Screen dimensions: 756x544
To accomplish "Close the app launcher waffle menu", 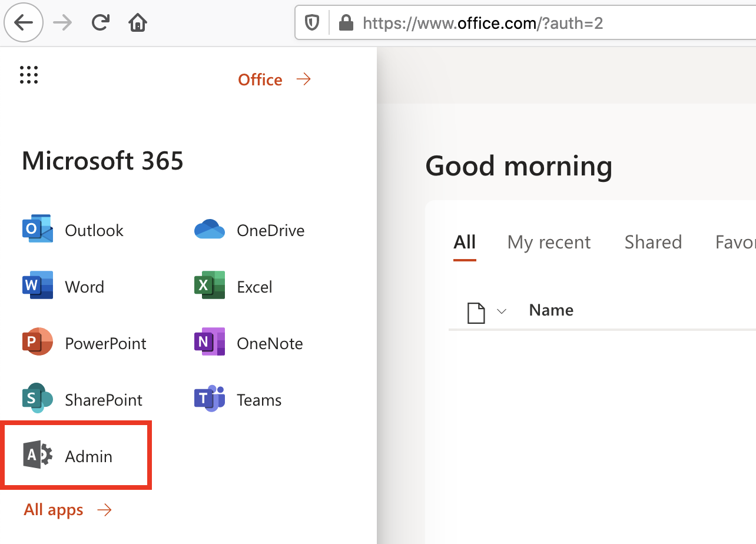I will coord(29,75).
